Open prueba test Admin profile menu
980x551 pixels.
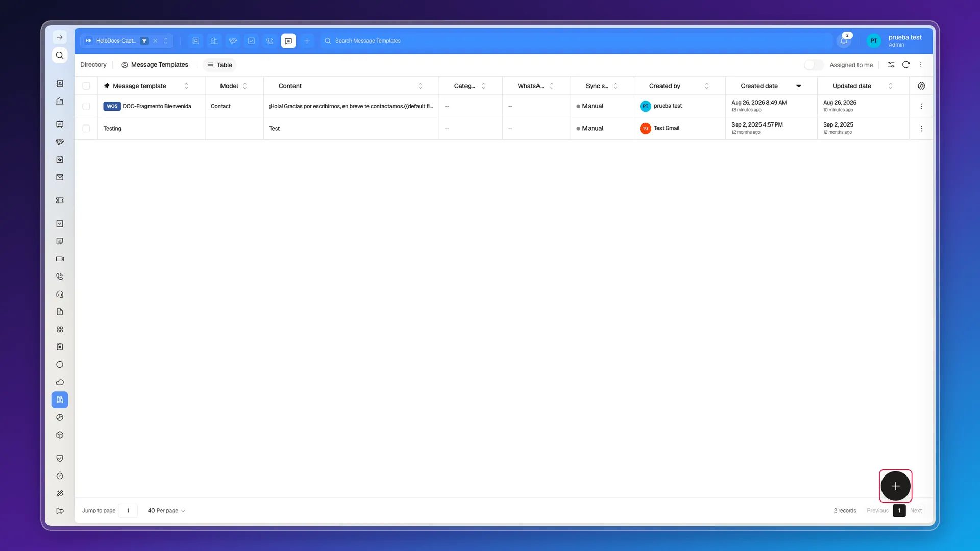pyautogui.click(x=895, y=41)
